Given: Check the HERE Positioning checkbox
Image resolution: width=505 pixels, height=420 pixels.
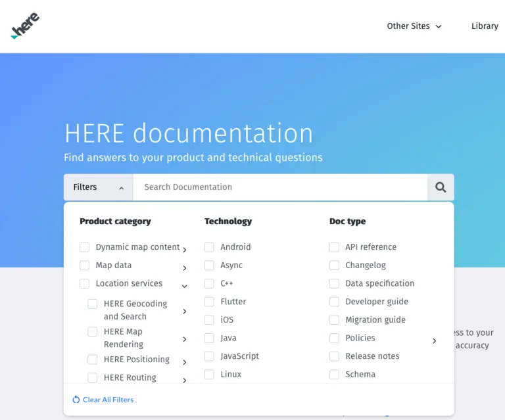Looking at the screenshot, I should 93,360.
